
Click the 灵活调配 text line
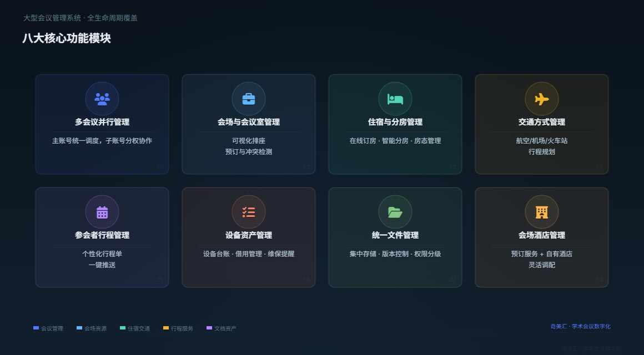click(542, 265)
